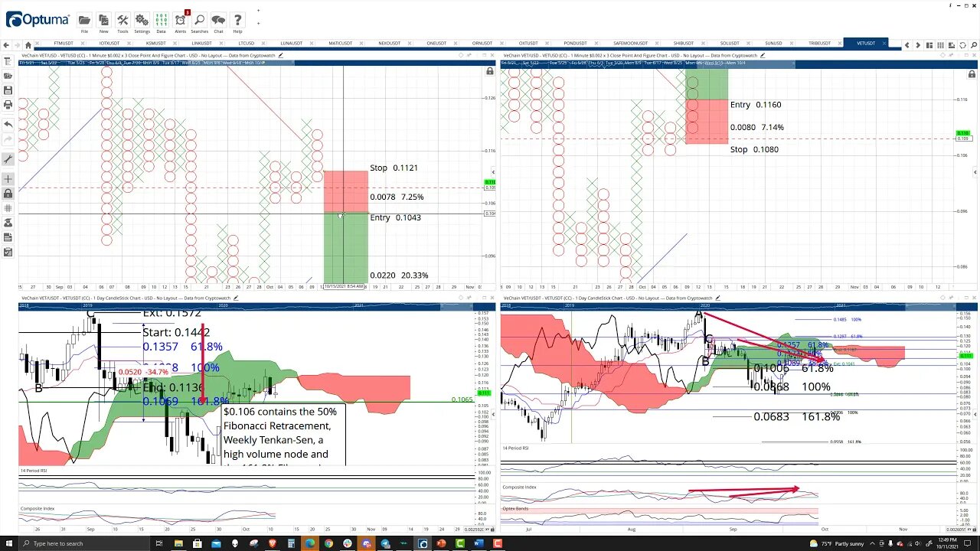
Task: Open the Chat bubbles icon
Action: coord(218,21)
